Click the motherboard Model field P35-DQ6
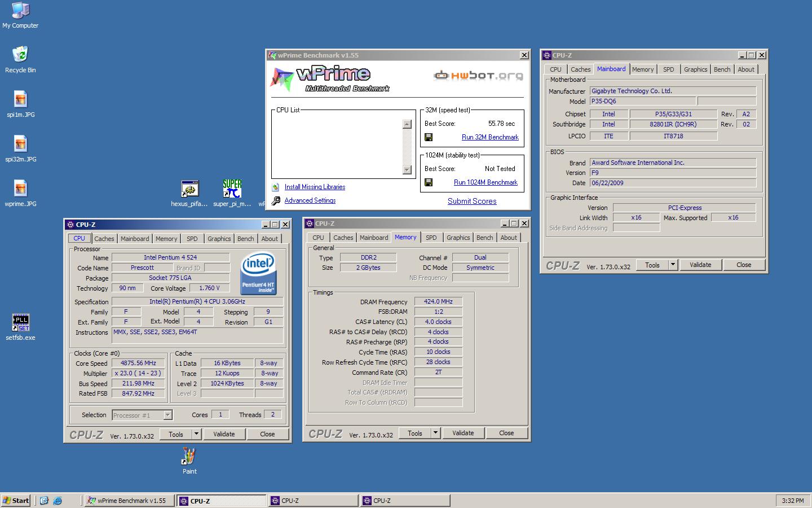The width and height of the screenshot is (812, 508). [642, 101]
